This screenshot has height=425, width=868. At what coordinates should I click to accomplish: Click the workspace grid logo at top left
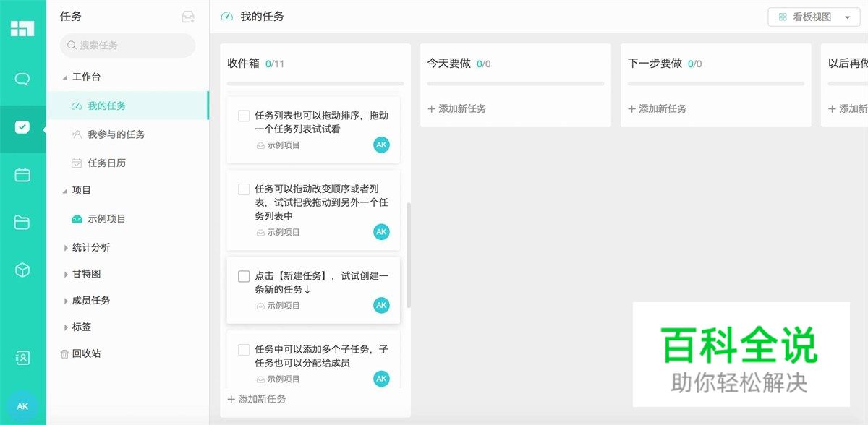24,29
